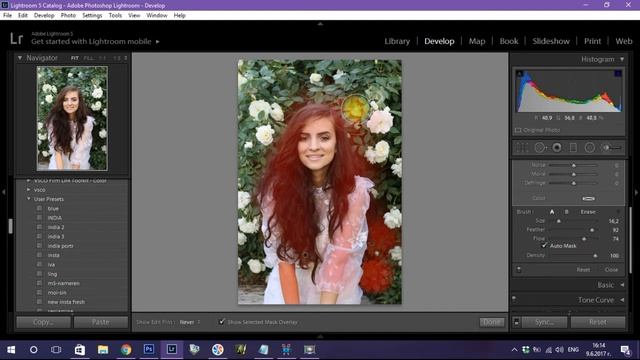Open the File menu

pos(7,15)
